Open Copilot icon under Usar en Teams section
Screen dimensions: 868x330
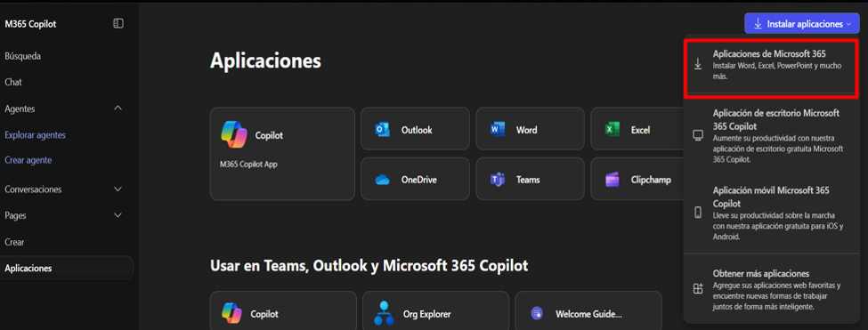coord(231,313)
